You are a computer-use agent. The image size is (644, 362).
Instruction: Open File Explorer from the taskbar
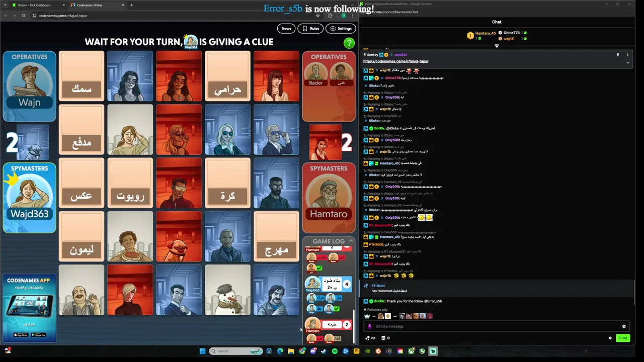click(291, 351)
